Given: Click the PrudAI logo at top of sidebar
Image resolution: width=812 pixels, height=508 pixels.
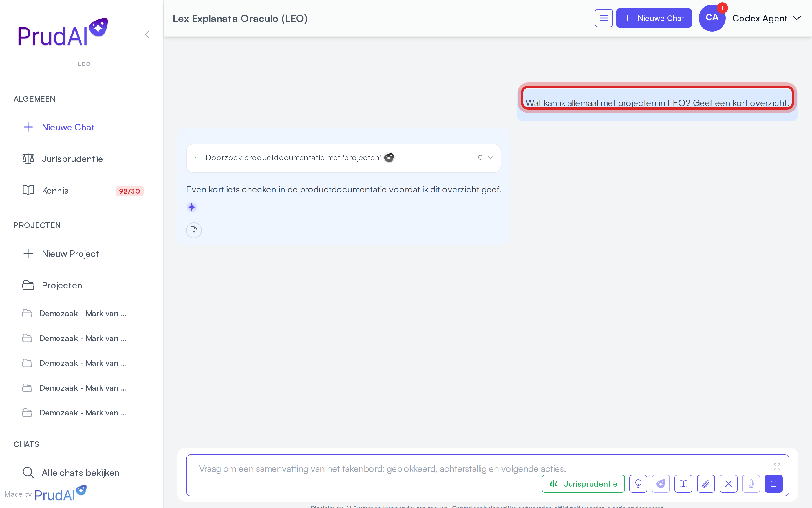Looking at the screenshot, I should coord(63,32).
